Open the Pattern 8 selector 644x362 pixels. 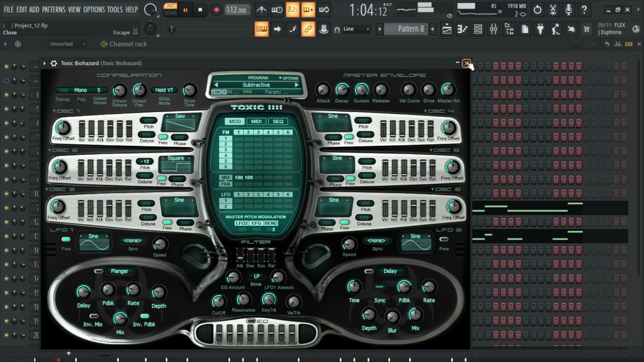pos(406,29)
